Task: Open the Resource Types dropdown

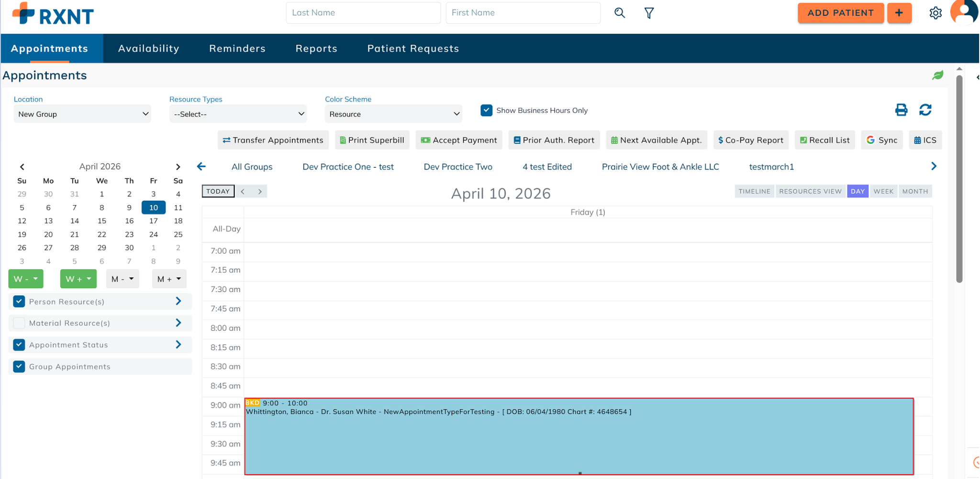Action: click(238, 114)
